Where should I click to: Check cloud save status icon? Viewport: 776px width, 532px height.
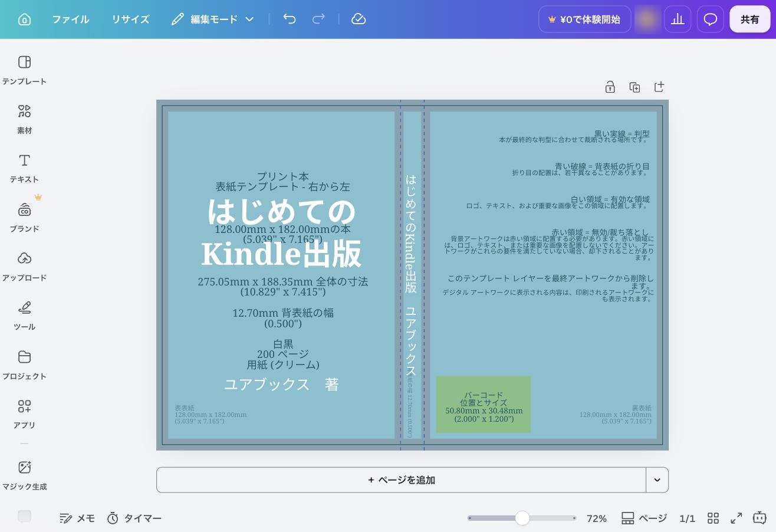click(x=359, y=19)
